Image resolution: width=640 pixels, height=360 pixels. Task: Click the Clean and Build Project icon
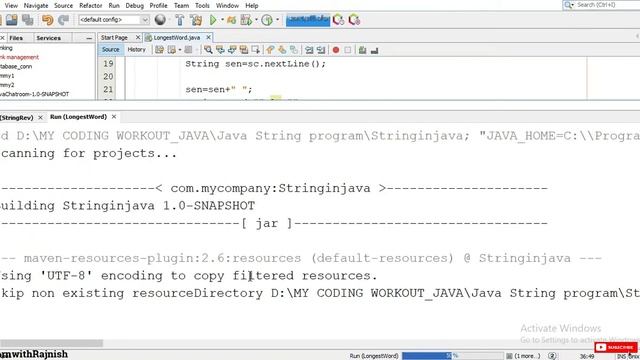click(196, 20)
